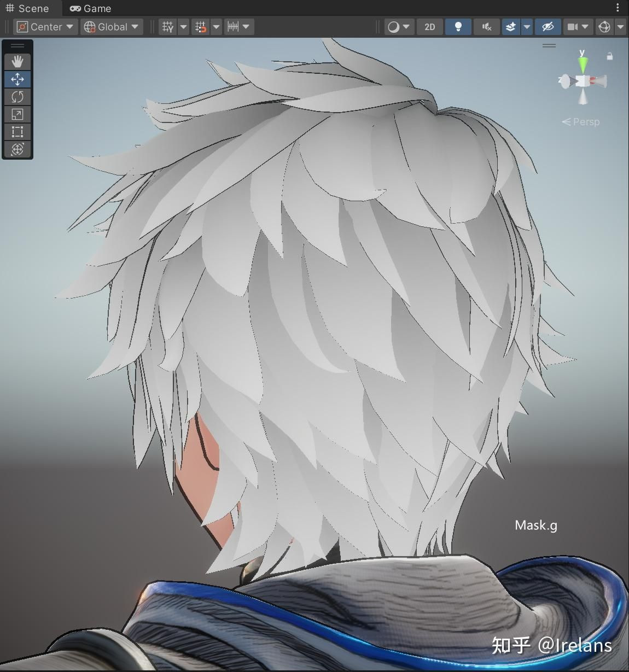Toggle 2D view mode
This screenshot has height=672, width=629.
(x=430, y=27)
